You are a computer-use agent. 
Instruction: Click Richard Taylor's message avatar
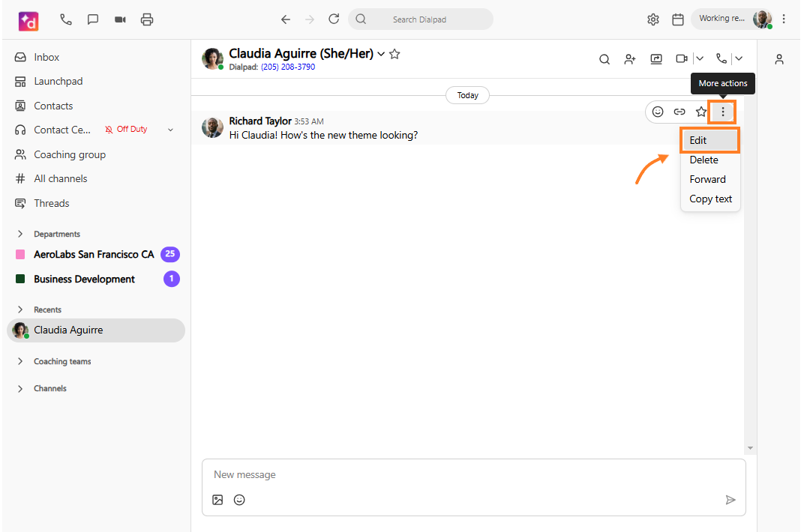click(212, 127)
